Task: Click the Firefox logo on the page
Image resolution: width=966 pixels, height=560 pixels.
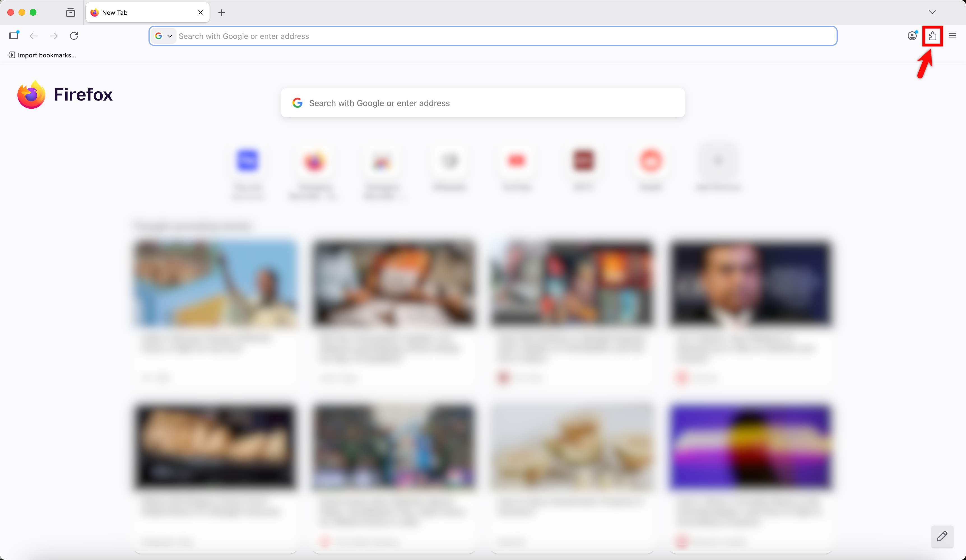Action: pyautogui.click(x=31, y=95)
